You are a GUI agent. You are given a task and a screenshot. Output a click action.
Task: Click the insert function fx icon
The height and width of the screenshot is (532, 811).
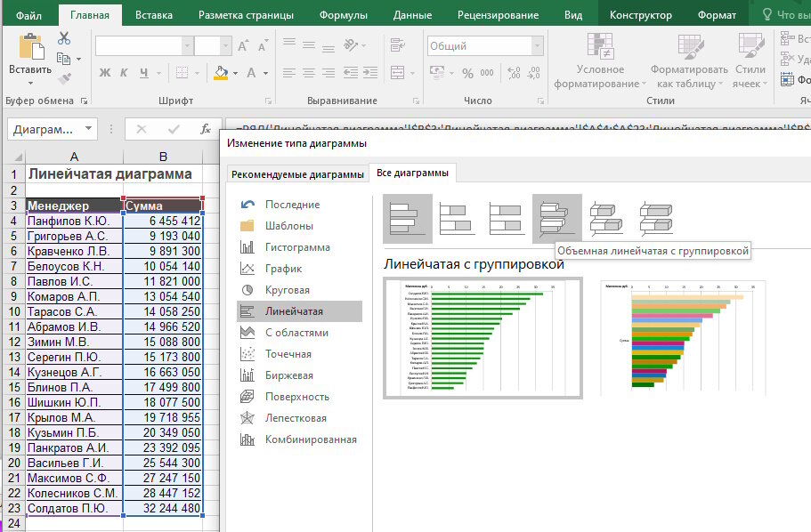[x=206, y=129]
